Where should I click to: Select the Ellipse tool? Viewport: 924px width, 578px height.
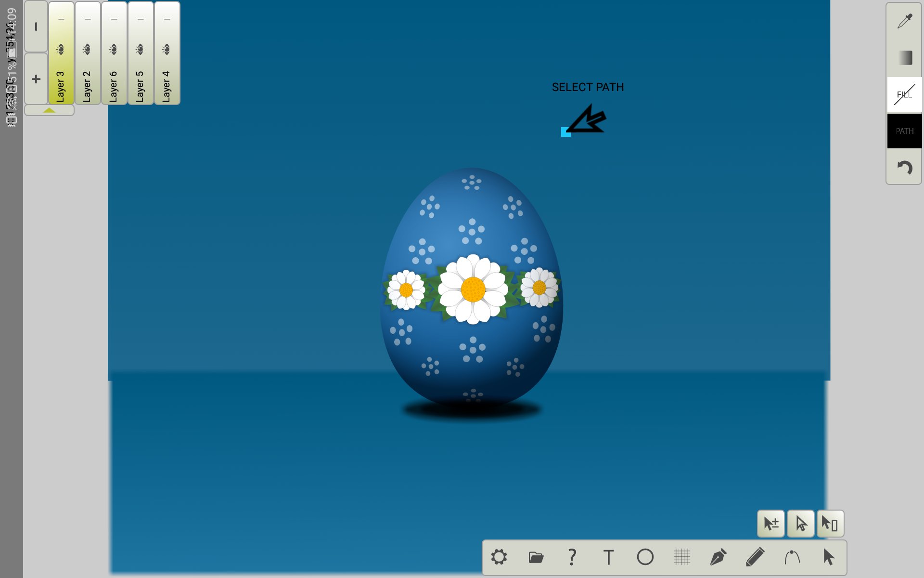(645, 557)
